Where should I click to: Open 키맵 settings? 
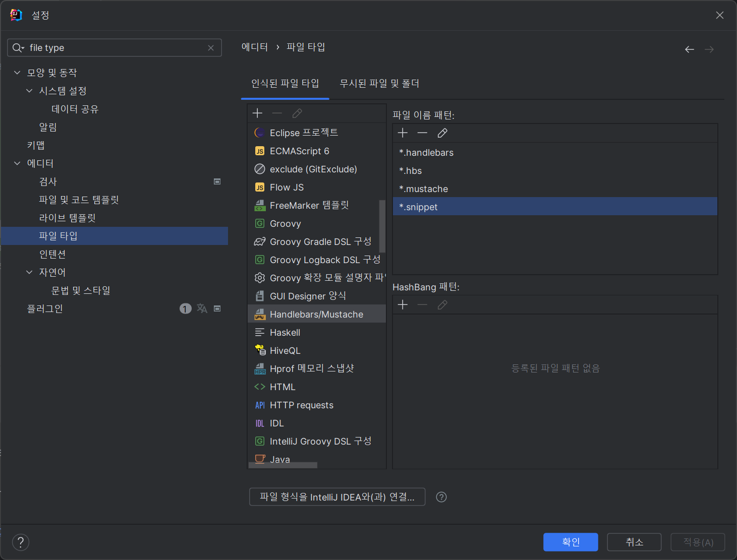36,145
